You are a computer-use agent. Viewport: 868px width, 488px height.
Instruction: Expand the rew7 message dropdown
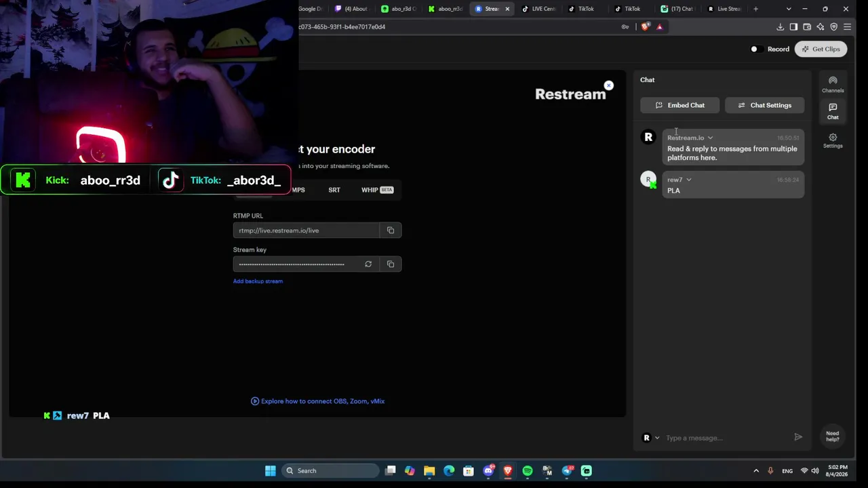coord(688,180)
